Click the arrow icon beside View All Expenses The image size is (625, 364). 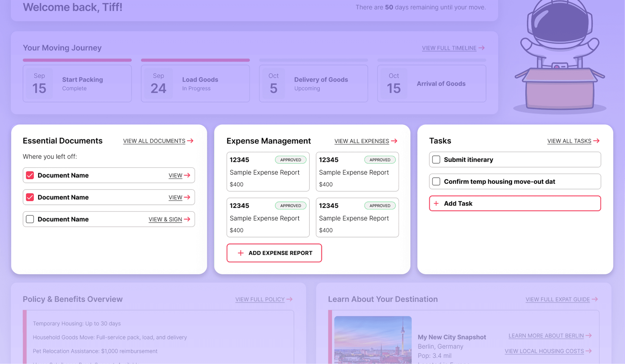[x=394, y=141]
